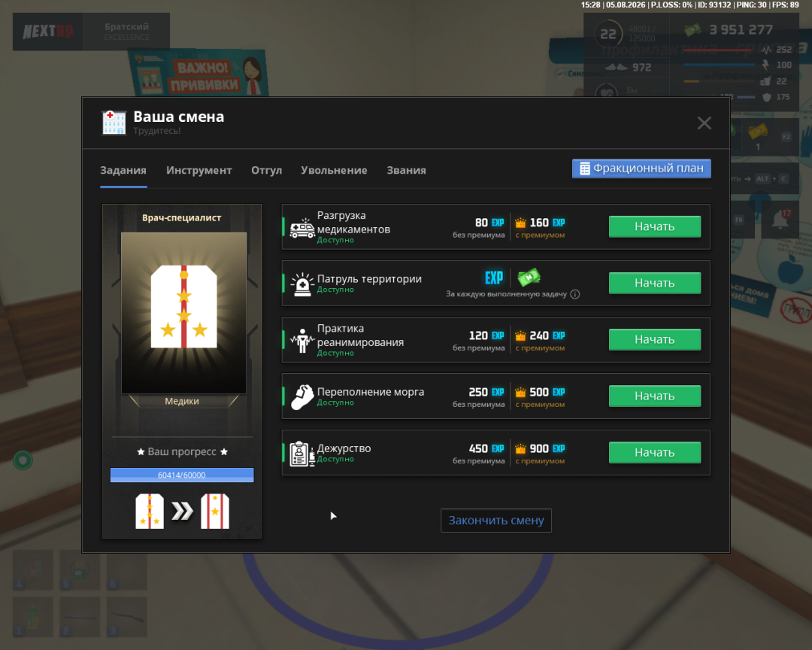
Task: Click the progress bar showing 60414/60000
Action: 182,475
